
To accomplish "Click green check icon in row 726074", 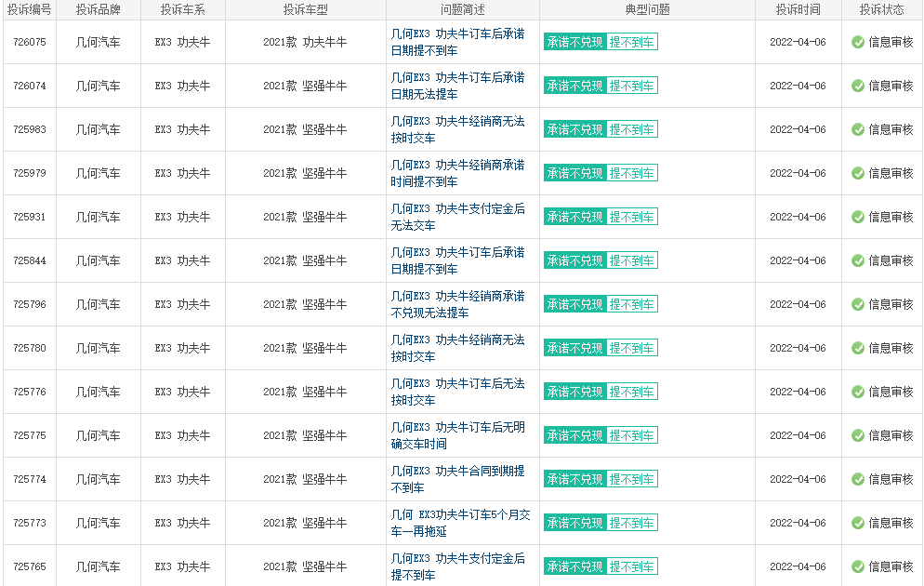I will (858, 86).
